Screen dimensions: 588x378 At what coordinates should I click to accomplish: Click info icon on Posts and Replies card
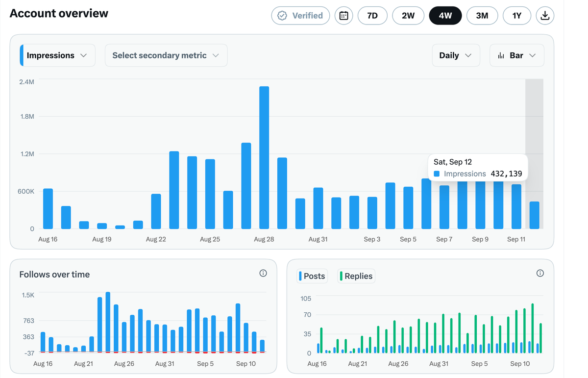click(x=540, y=273)
